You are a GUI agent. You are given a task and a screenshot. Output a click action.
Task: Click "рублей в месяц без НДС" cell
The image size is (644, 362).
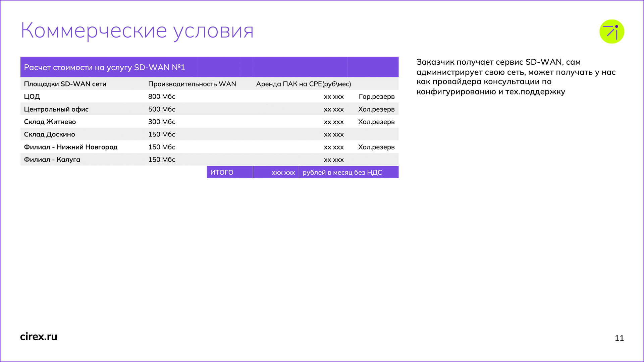[x=349, y=172]
